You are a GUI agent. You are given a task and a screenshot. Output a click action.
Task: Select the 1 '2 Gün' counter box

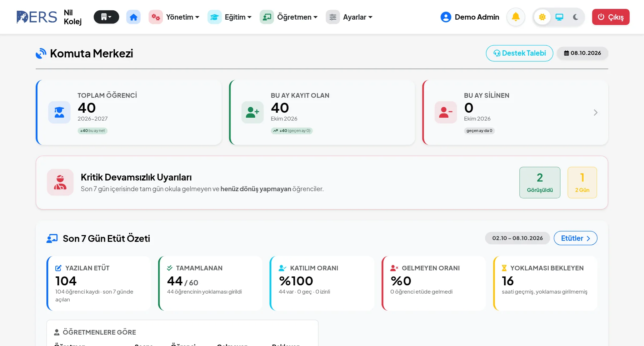tap(582, 183)
